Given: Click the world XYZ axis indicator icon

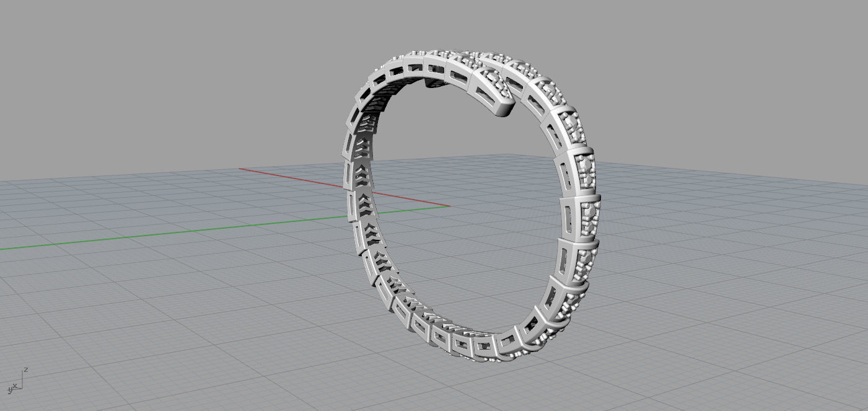Looking at the screenshot, I should (x=17, y=381).
